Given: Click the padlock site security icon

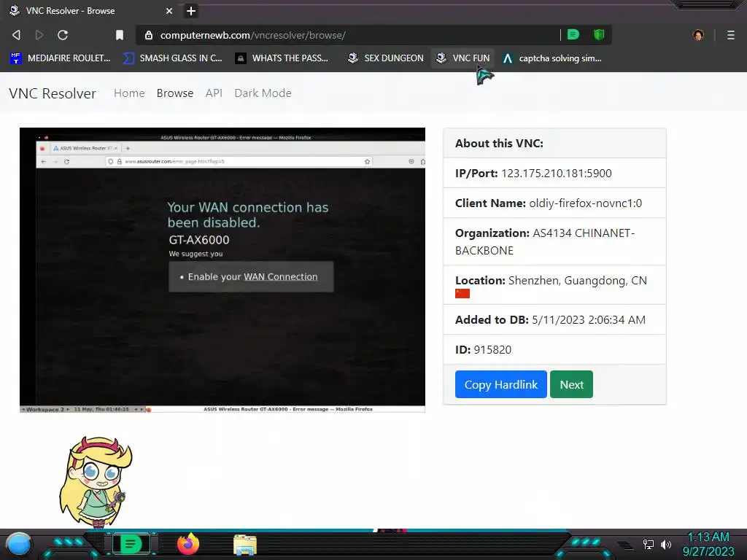Looking at the screenshot, I should [x=149, y=35].
